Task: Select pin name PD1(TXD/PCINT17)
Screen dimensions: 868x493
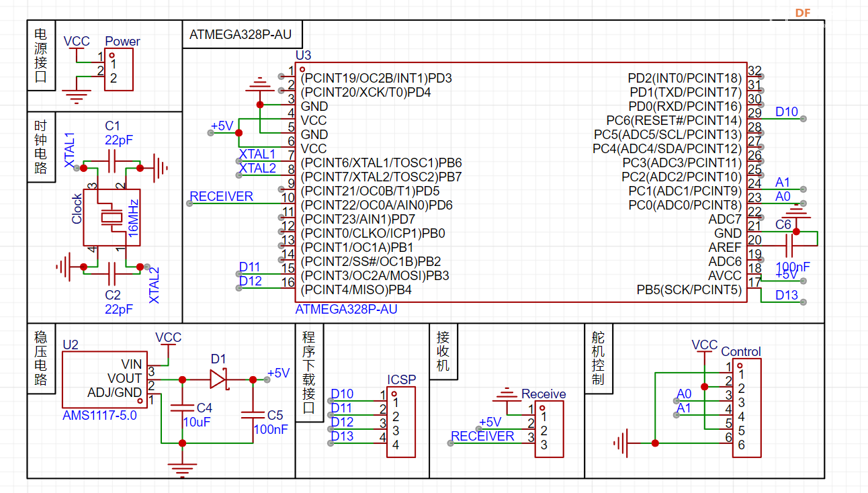Action: pyautogui.click(x=685, y=93)
